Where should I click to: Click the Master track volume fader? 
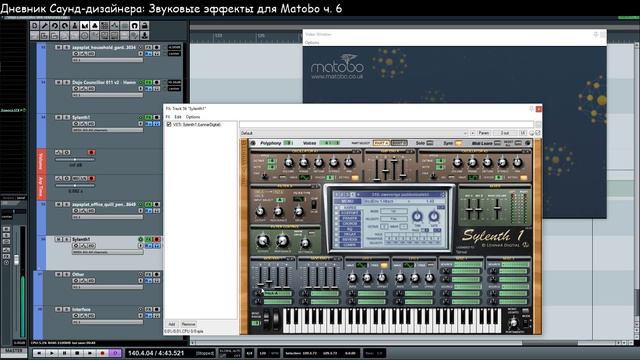point(17,260)
